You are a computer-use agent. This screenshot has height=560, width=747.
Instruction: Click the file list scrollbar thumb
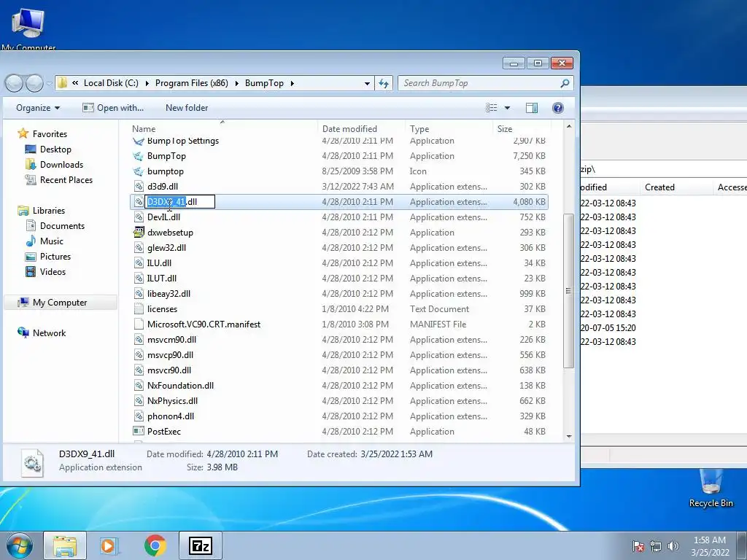pyautogui.click(x=568, y=290)
